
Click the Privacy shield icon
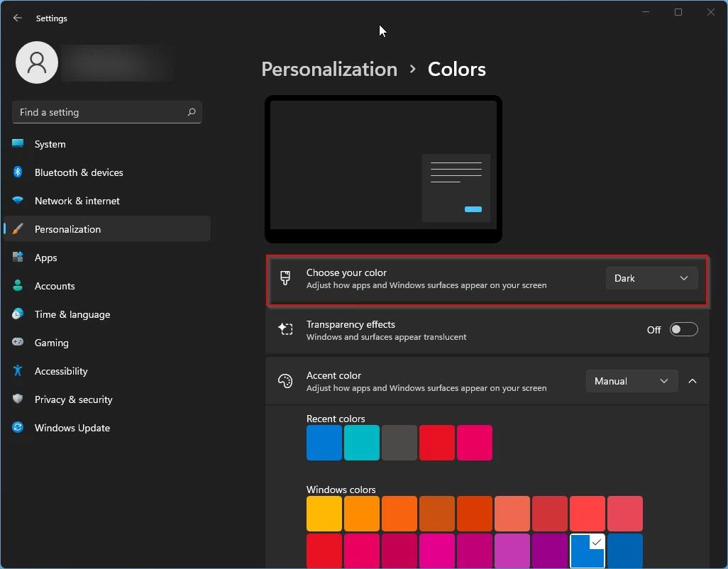tap(18, 399)
